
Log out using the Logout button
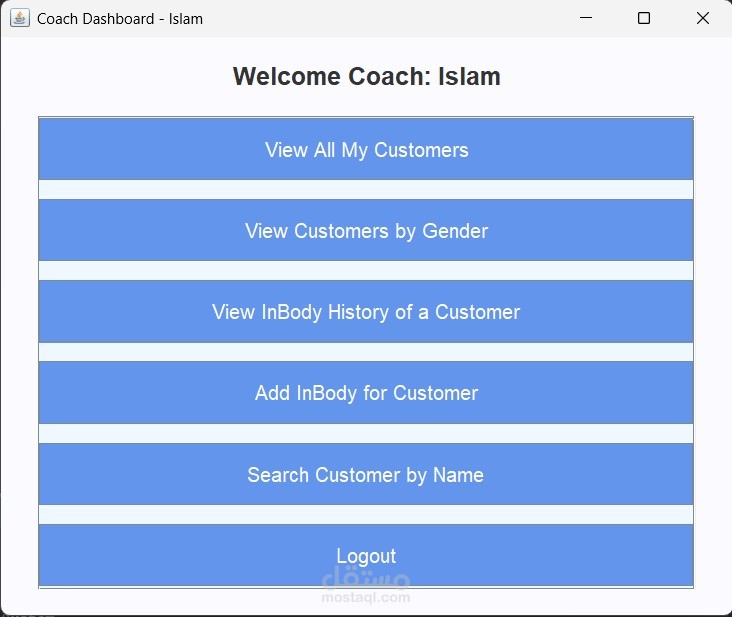366,555
